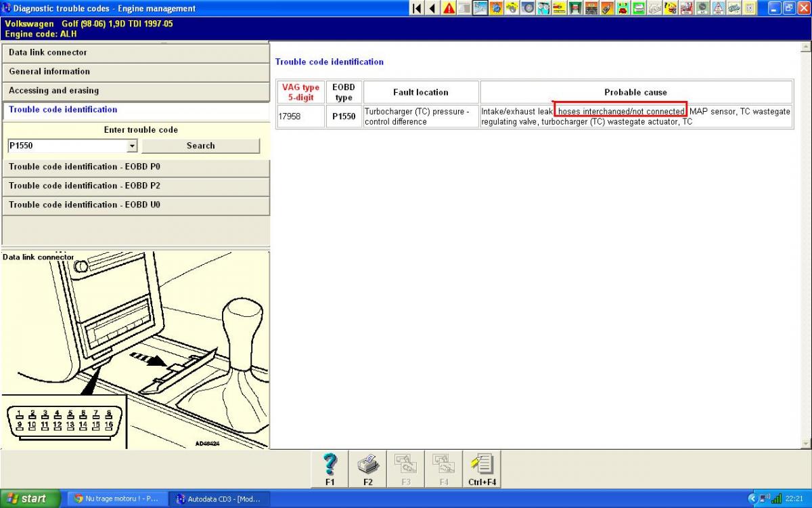Open Trouble code identification - EOBD U0

[135, 205]
